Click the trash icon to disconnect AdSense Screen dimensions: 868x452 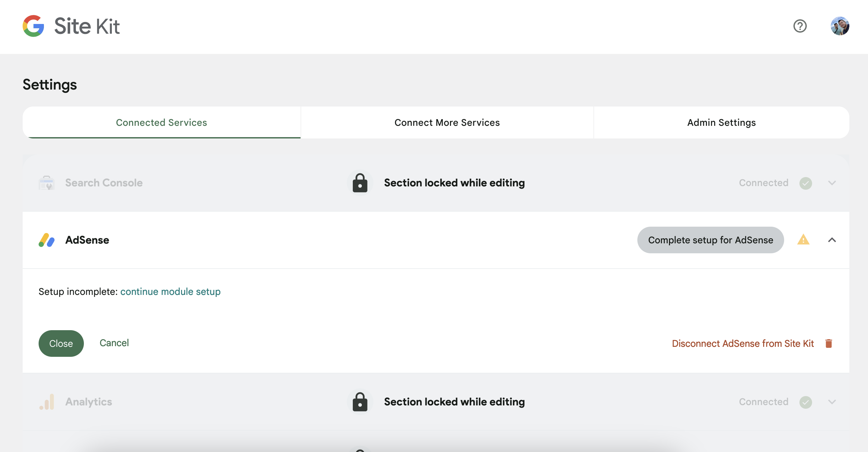click(829, 343)
